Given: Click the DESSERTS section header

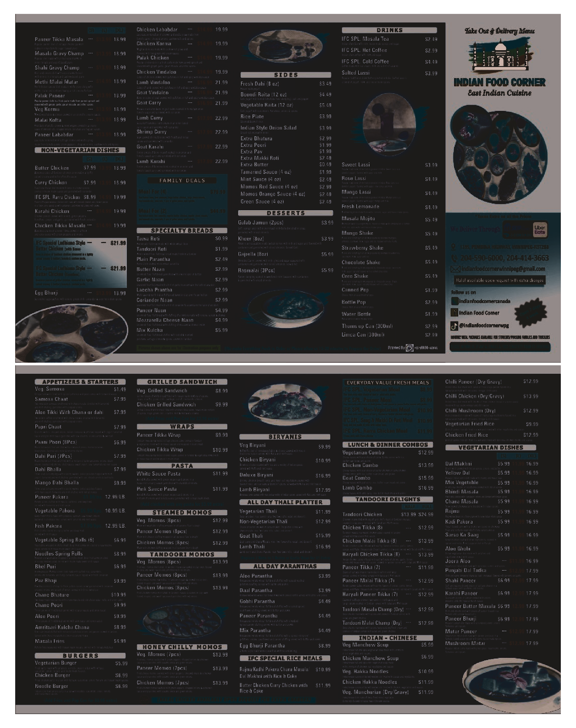Looking at the screenshot, I should coord(286,213).
